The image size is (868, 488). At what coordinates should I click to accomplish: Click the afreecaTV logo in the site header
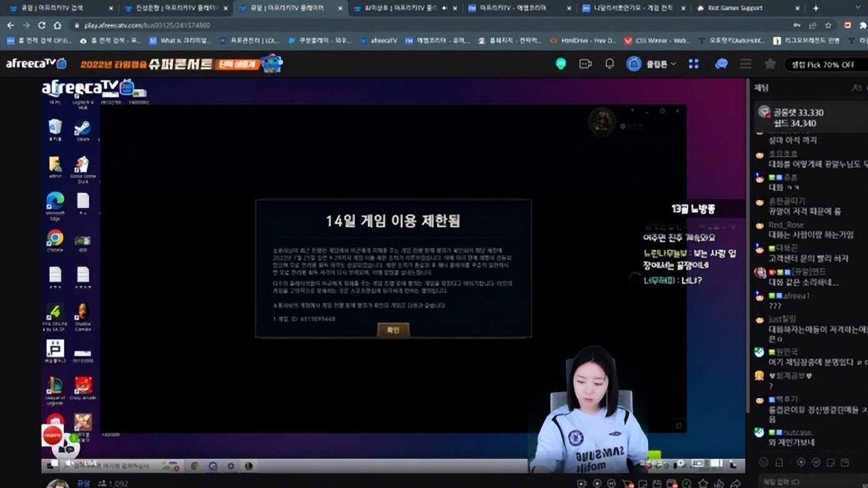(36, 64)
